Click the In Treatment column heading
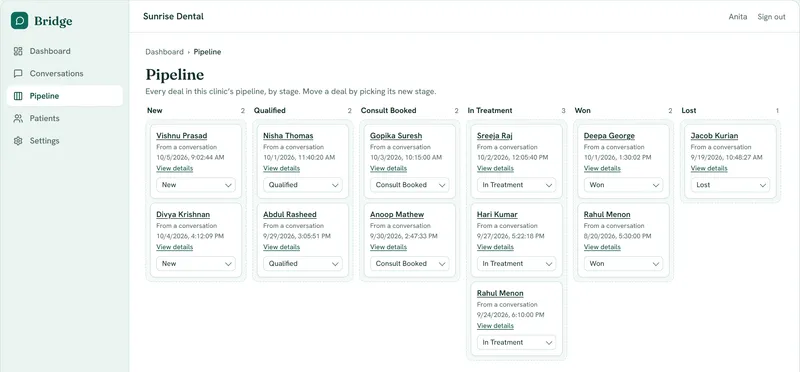This screenshot has width=800, height=372. [490, 110]
